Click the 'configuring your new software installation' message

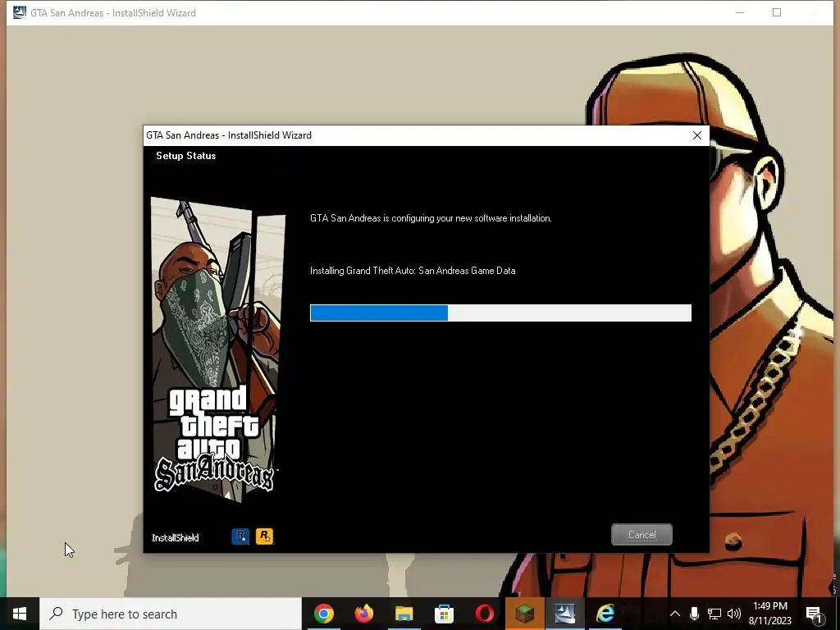click(431, 218)
